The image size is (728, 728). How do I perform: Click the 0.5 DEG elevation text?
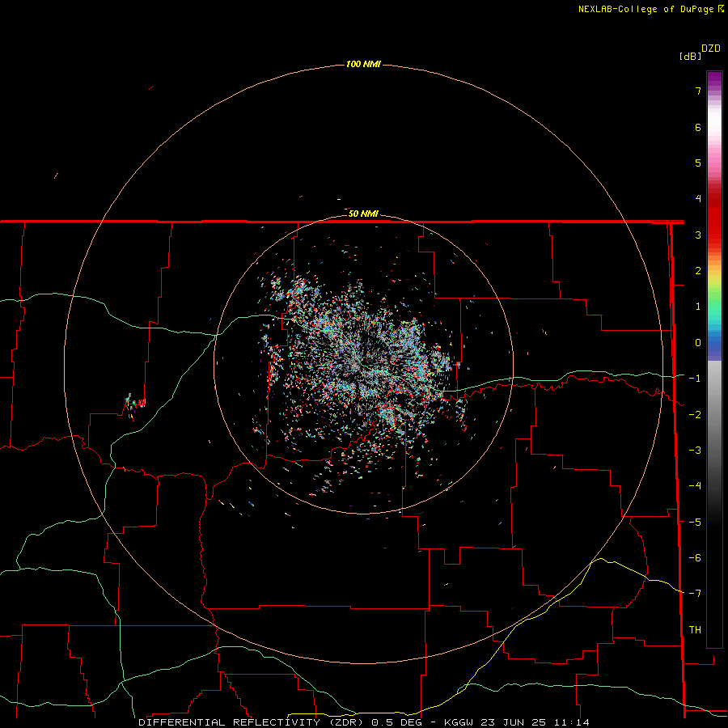(x=396, y=722)
